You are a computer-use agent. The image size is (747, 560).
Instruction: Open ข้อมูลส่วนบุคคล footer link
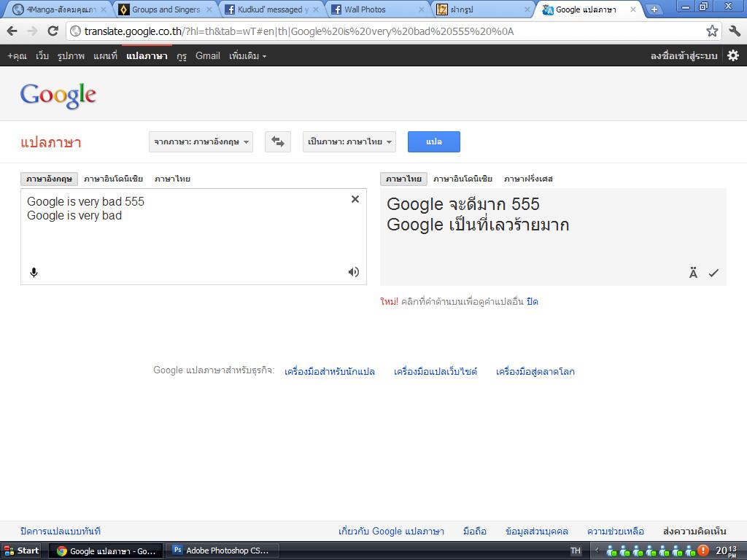[x=537, y=531]
